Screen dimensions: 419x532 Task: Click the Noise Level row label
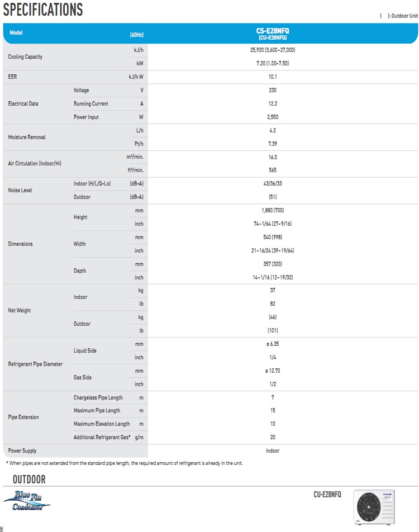point(20,191)
